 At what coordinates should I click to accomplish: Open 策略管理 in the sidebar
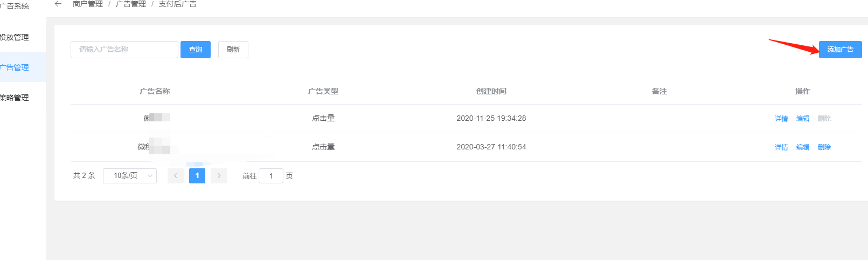pyautogui.click(x=15, y=98)
